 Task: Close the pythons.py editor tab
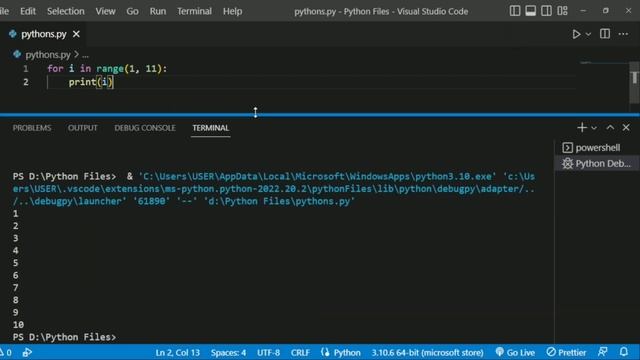[76, 34]
